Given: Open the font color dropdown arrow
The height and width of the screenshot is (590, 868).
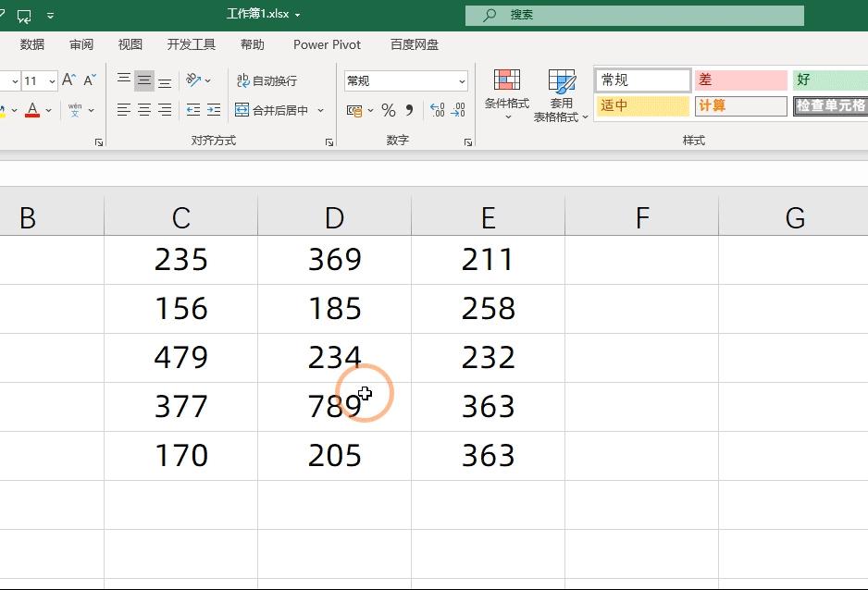Looking at the screenshot, I should click(47, 110).
